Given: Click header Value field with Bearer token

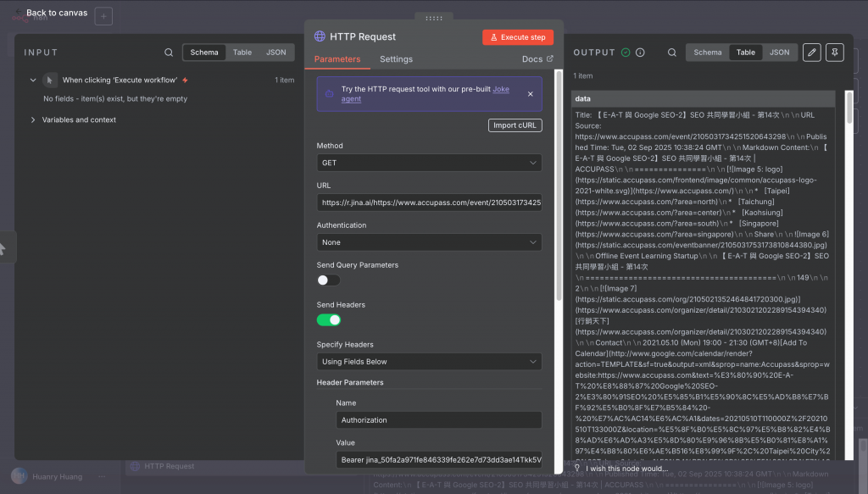Looking at the screenshot, I should click(x=438, y=460).
